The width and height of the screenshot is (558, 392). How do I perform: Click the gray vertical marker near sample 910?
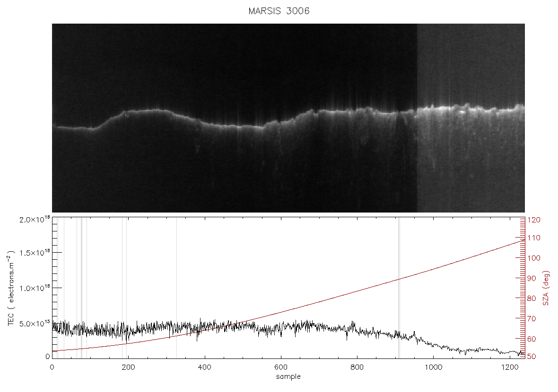pyautogui.click(x=399, y=288)
